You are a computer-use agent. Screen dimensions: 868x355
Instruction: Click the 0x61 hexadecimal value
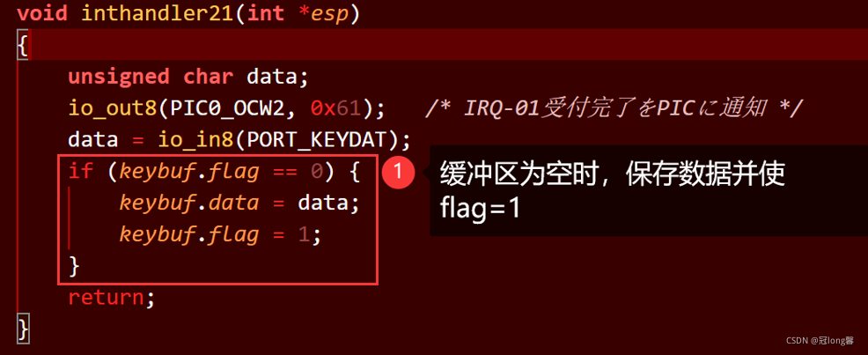point(336,108)
